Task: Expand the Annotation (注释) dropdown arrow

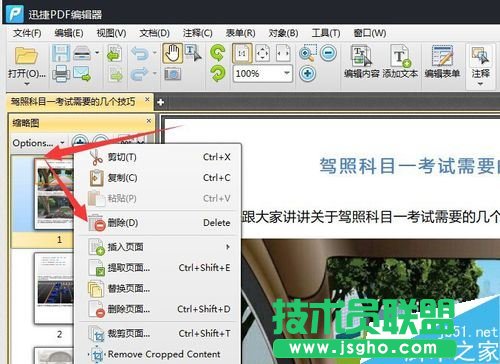Action: click(480, 84)
